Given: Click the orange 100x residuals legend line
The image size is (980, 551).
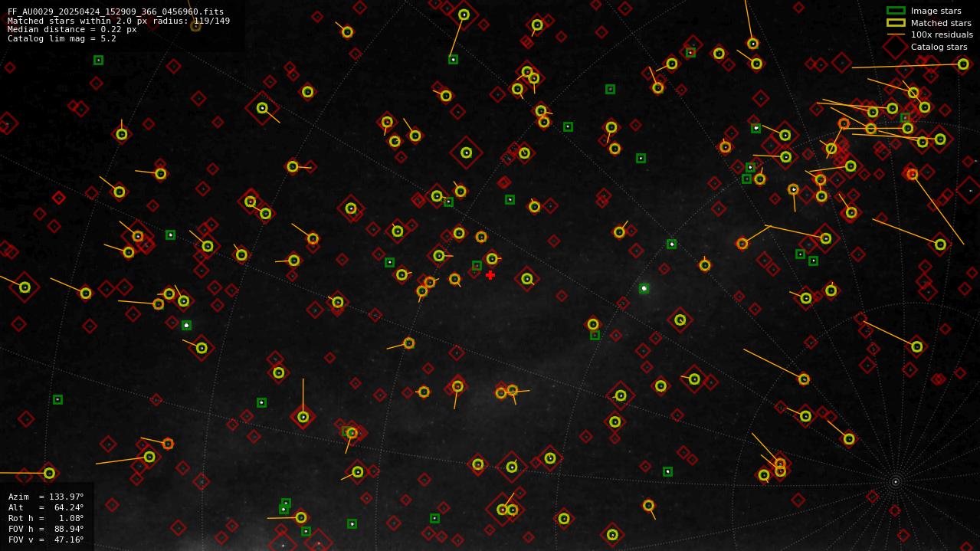Looking at the screenshot, I should pyautogui.click(x=896, y=34).
